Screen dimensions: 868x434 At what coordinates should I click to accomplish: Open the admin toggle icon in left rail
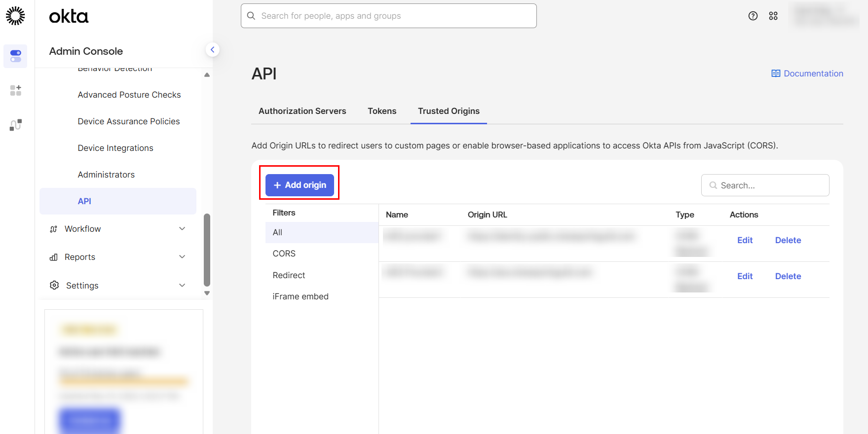click(x=15, y=56)
